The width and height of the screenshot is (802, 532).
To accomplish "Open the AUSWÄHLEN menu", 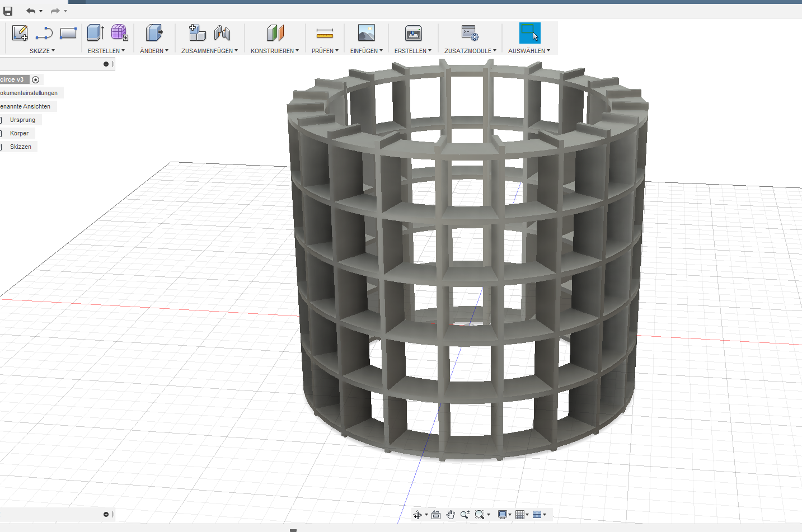I will [x=529, y=51].
